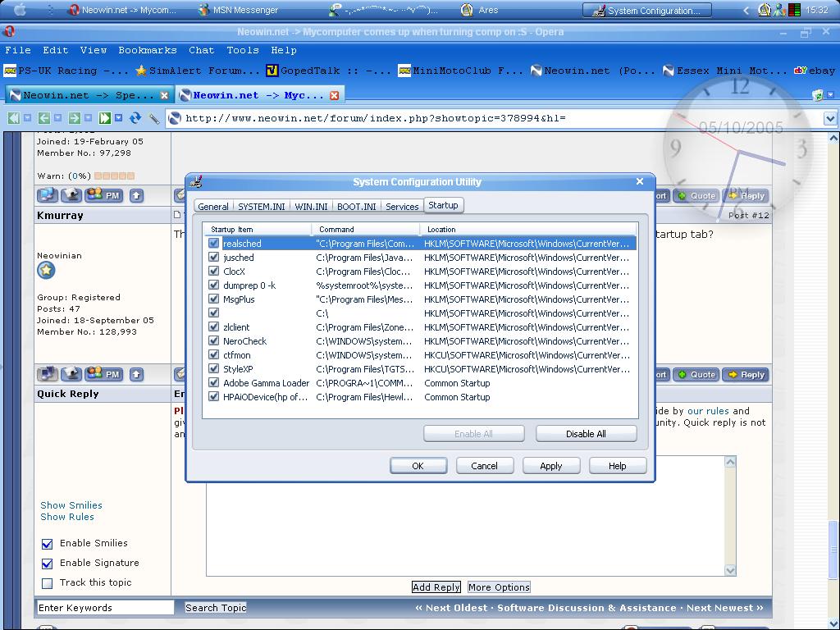Open the back button history dropdown
The image size is (840, 630).
click(x=57, y=117)
